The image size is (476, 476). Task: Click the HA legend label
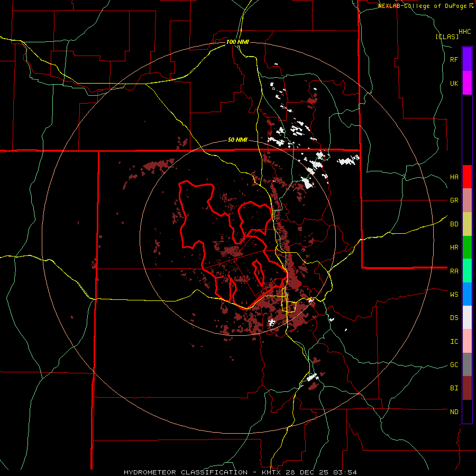click(x=454, y=177)
